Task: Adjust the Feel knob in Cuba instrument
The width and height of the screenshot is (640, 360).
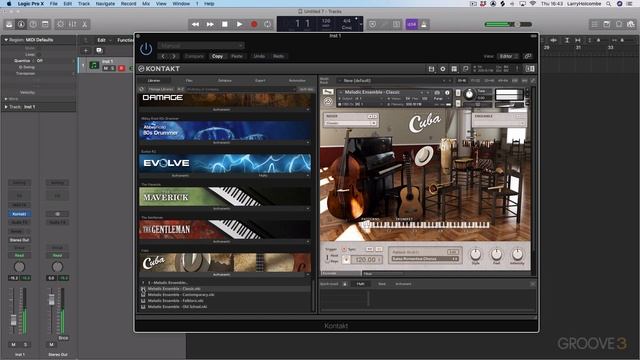Action: point(496,254)
